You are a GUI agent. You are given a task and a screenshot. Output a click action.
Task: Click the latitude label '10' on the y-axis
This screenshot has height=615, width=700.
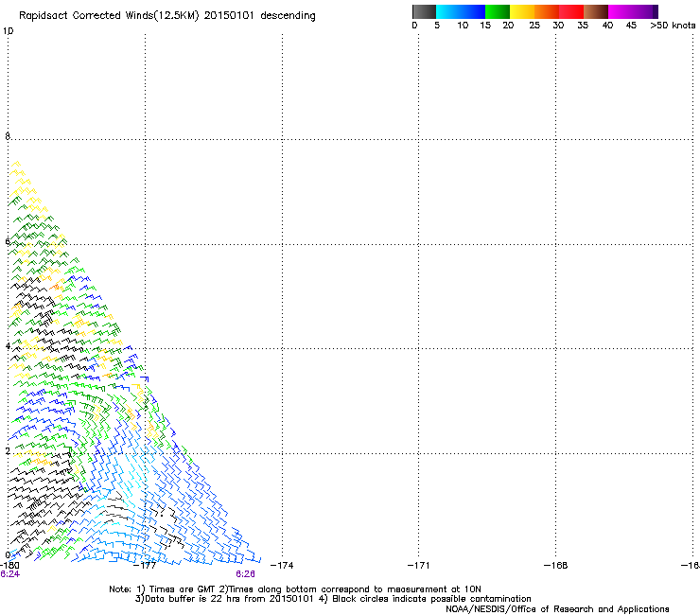8,31
